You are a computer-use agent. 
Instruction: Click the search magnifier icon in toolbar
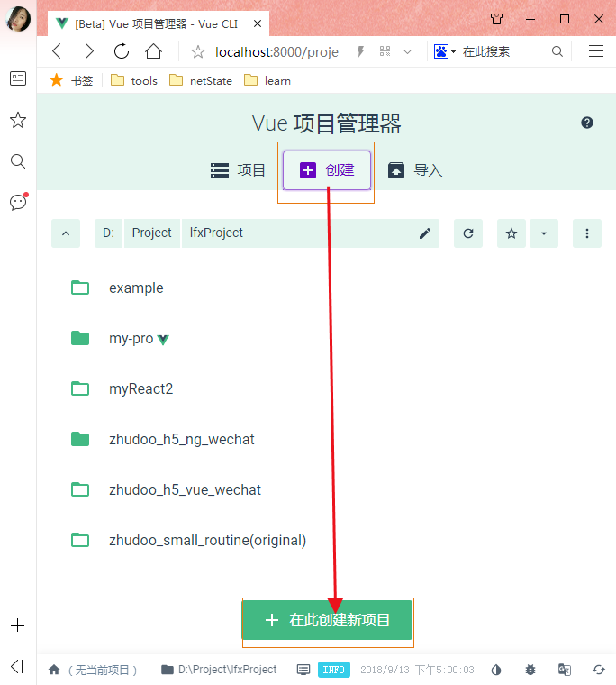click(557, 51)
